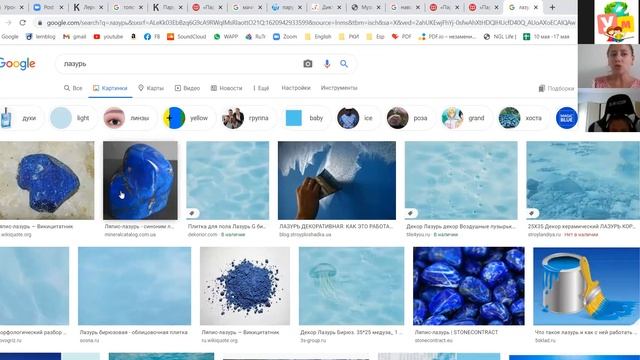
Task: Open the Лазурь бирюзовая облицовочная плитка image
Action: 134,286
